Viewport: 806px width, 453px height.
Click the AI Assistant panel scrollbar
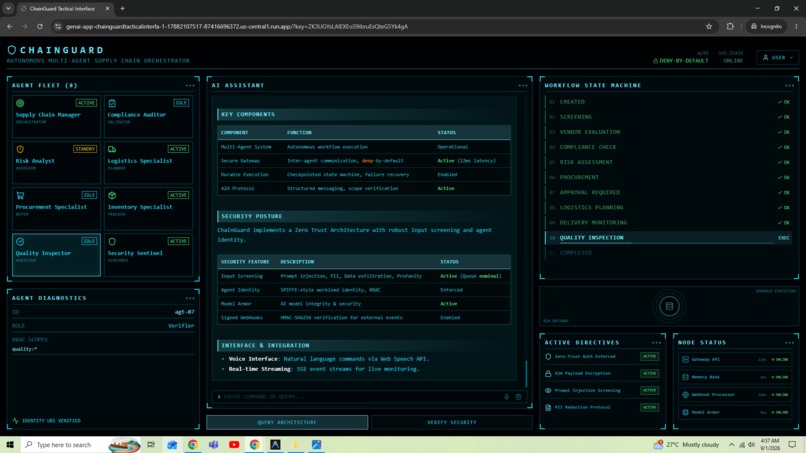[x=526, y=374]
